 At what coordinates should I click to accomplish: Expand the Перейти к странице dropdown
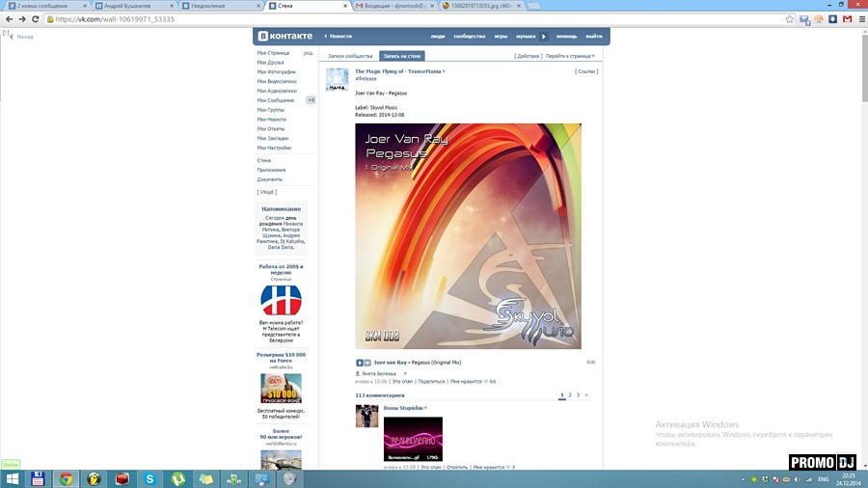[570, 56]
